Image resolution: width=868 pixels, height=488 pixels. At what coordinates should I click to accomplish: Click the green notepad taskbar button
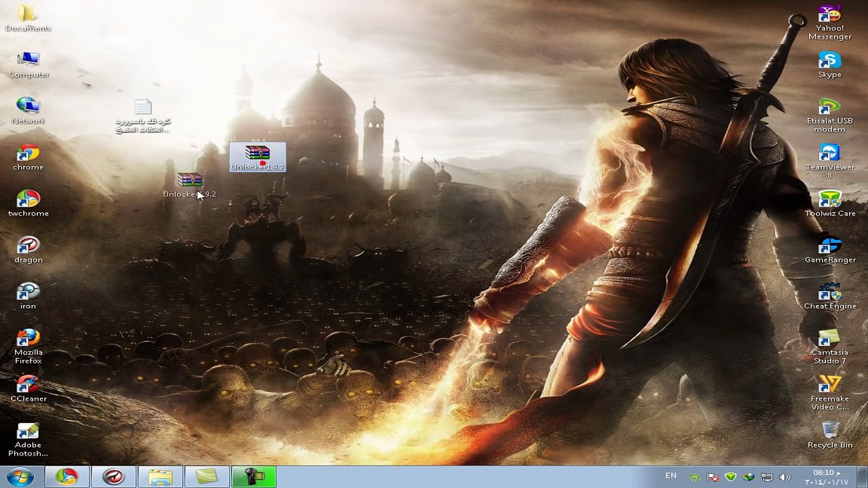click(x=207, y=477)
